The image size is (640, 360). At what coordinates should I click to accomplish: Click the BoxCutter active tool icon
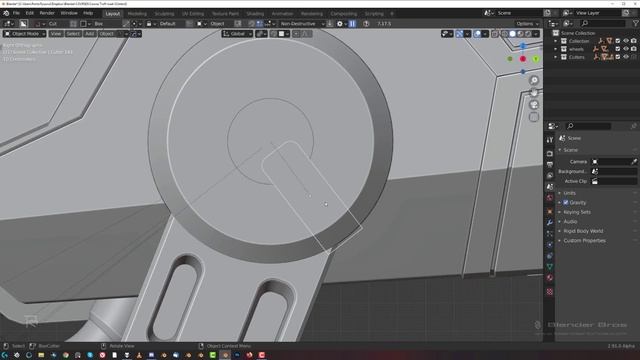[24, 24]
